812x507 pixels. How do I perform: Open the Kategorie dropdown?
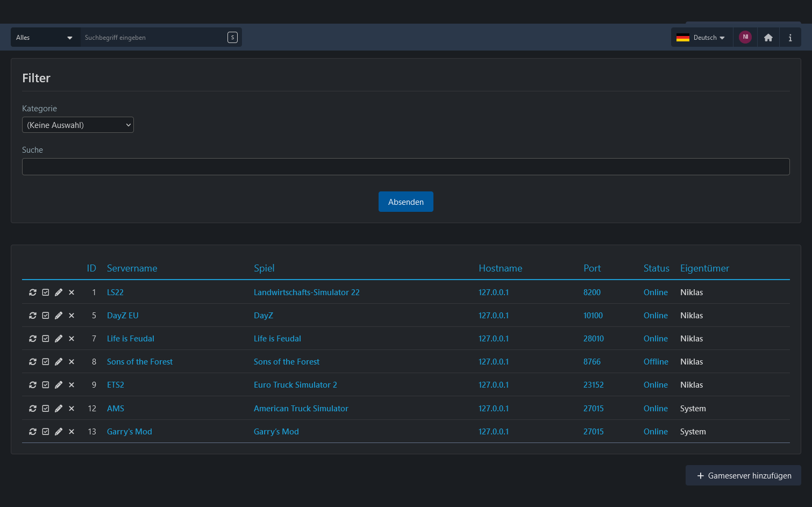[x=78, y=125]
